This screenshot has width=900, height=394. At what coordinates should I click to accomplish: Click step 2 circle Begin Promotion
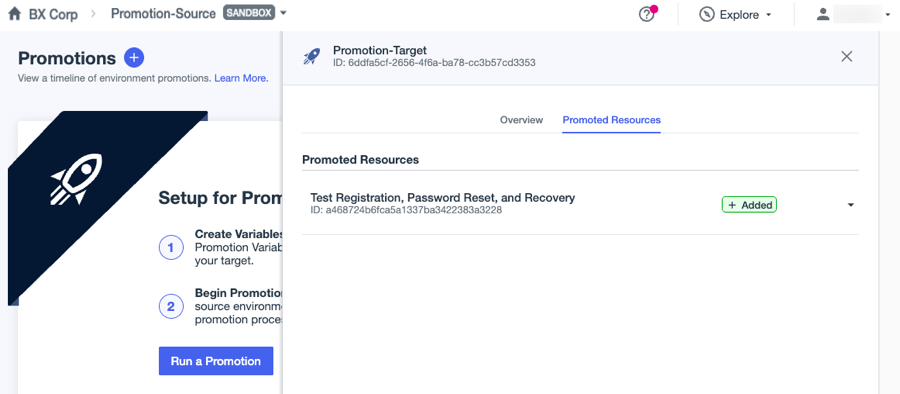click(170, 307)
